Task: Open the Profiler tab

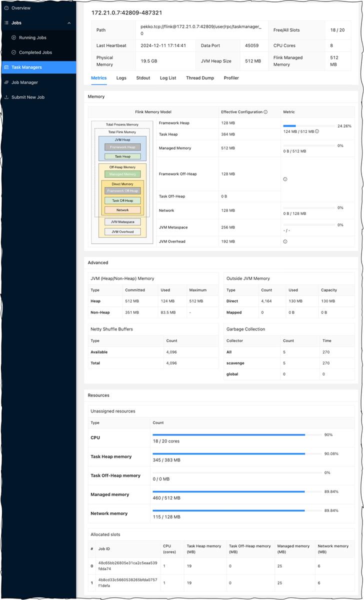Action: 231,78
